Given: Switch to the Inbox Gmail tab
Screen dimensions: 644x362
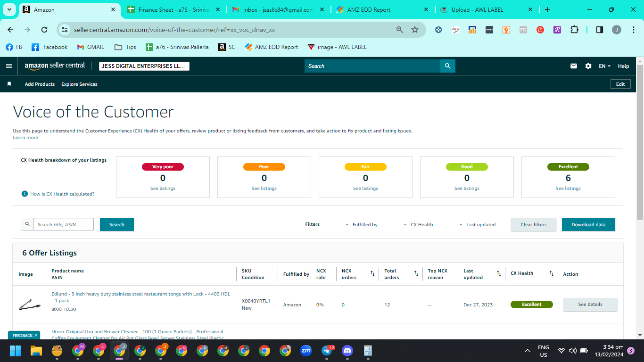Looking at the screenshot, I should tap(278, 9).
